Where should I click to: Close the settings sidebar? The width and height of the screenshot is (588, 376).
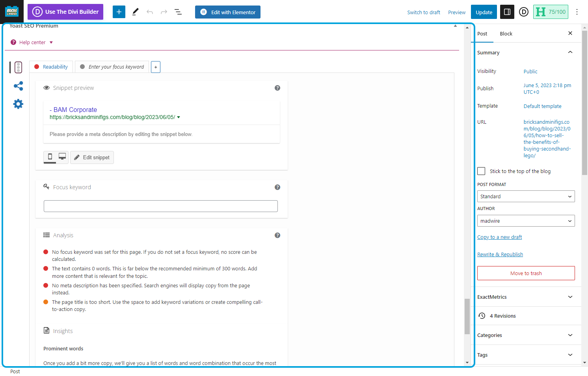pyautogui.click(x=570, y=34)
